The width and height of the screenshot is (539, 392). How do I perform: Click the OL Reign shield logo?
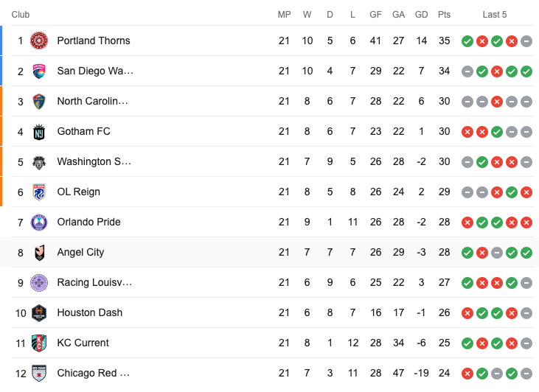[39, 192]
